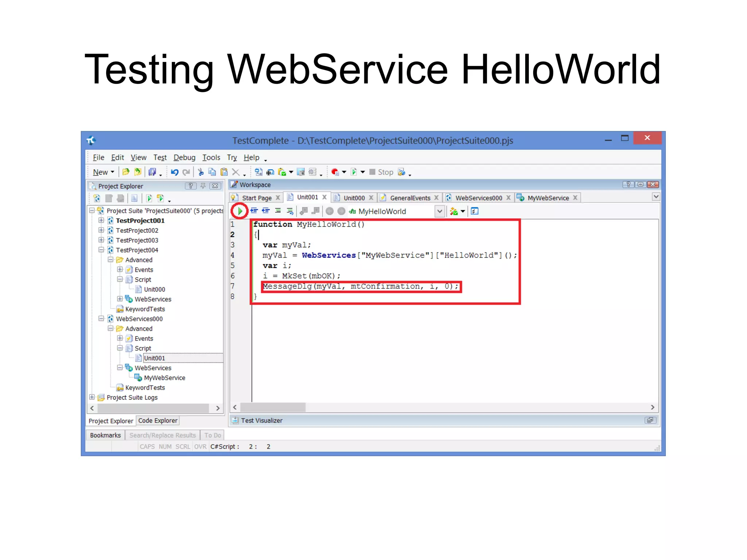
Task: Switch to the GeneralEvents tab
Action: point(410,198)
